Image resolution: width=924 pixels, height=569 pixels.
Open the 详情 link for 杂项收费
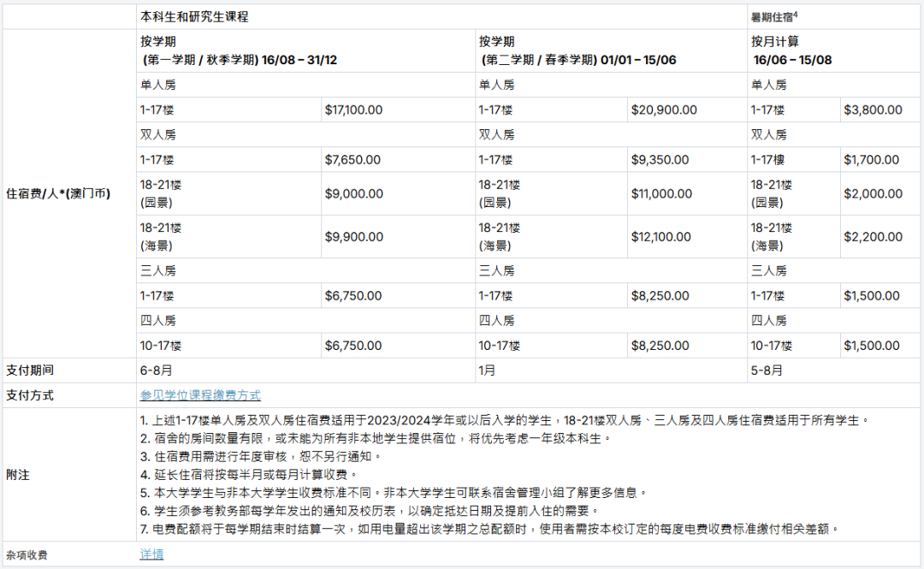coord(151,554)
